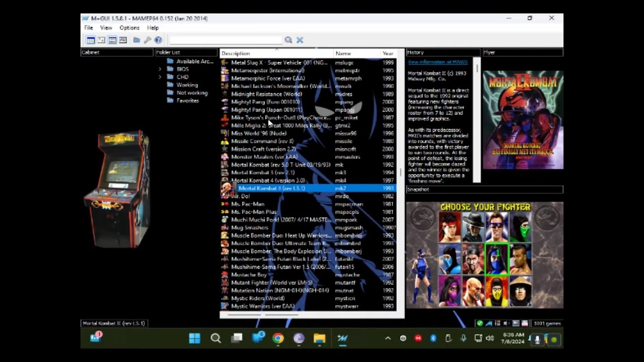The image size is (644, 362).
Task: Select Michael Jackson's Moonwalker entry
Action: [x=308, y=86]
